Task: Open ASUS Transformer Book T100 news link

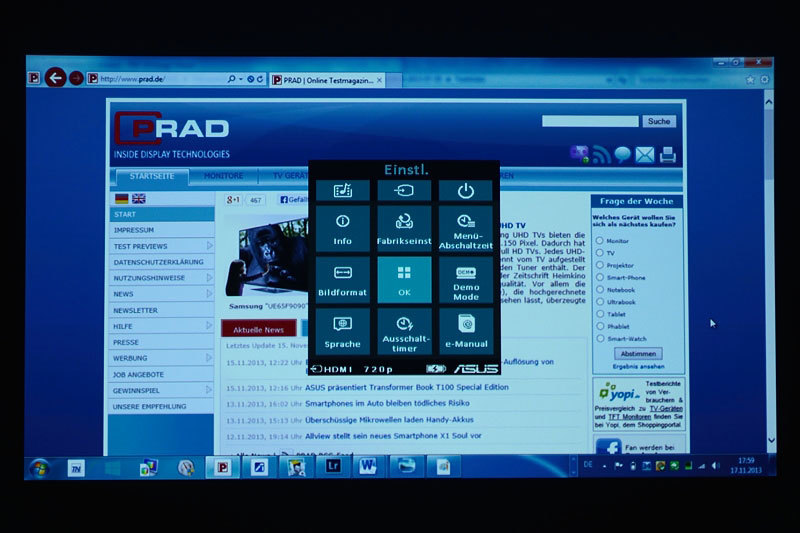Action: (407, 387)
